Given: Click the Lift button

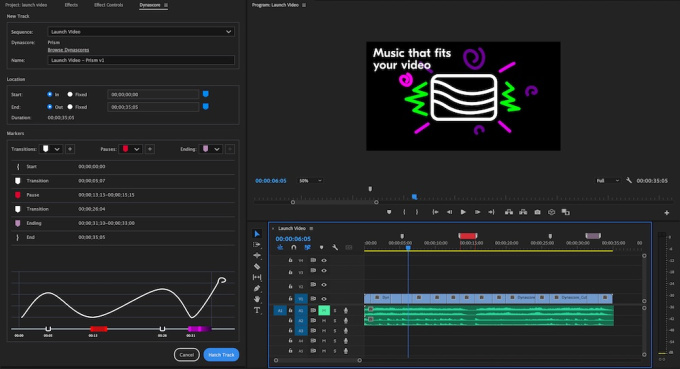Looking at the screenshot, I should tap(509, 212).
